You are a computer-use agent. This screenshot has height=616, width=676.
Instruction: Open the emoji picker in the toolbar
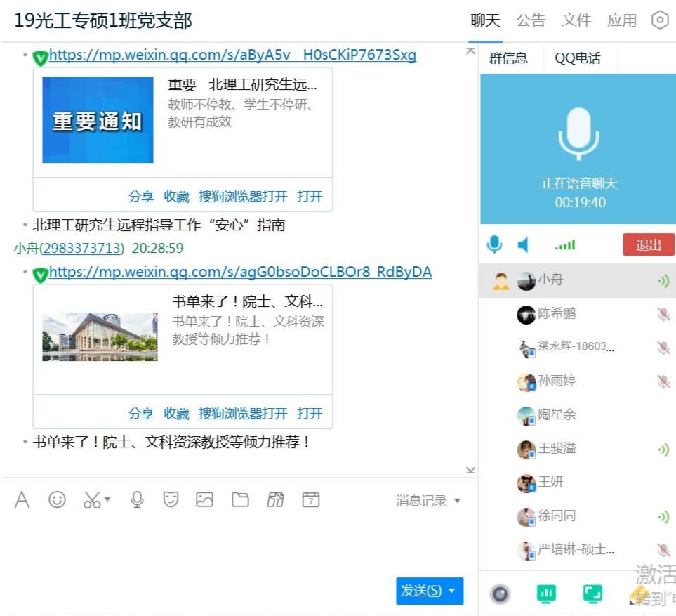coord(57,499)
